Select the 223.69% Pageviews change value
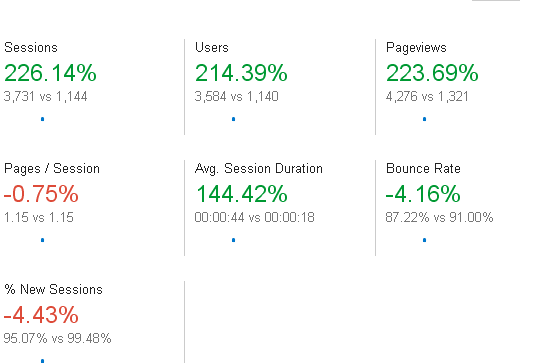This screenshot has width=553, height=363. click(x=432, y=73)
